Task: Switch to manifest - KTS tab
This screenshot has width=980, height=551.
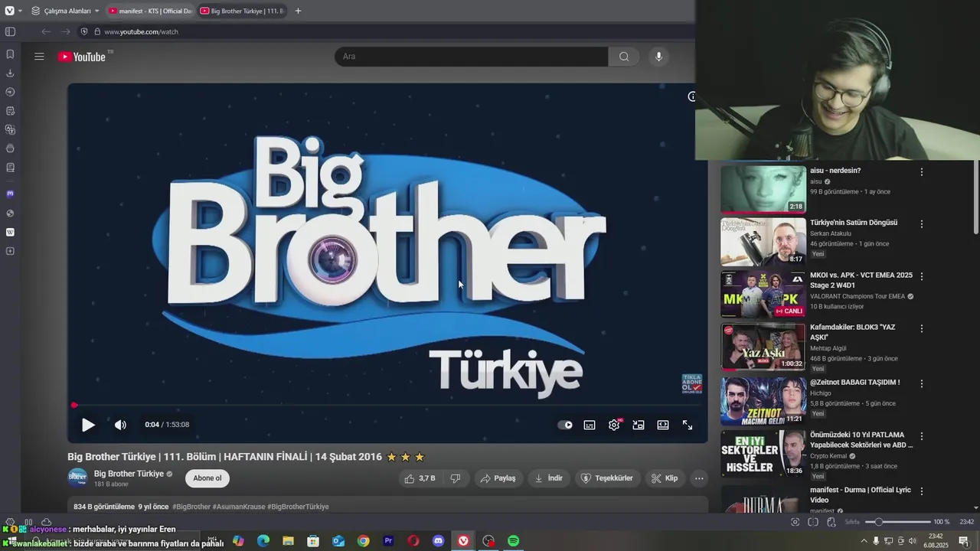Action: tap(150, 11)
